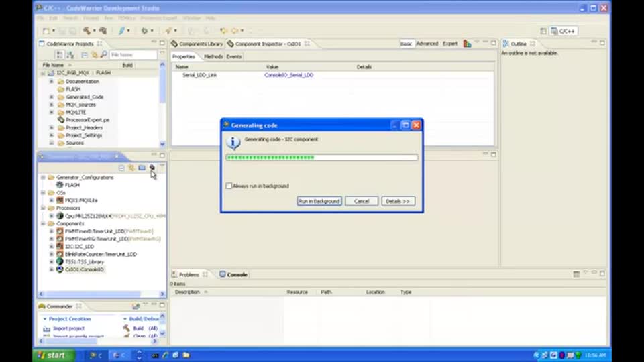Click the chart icon beside Expert view mode

(467, 44)
